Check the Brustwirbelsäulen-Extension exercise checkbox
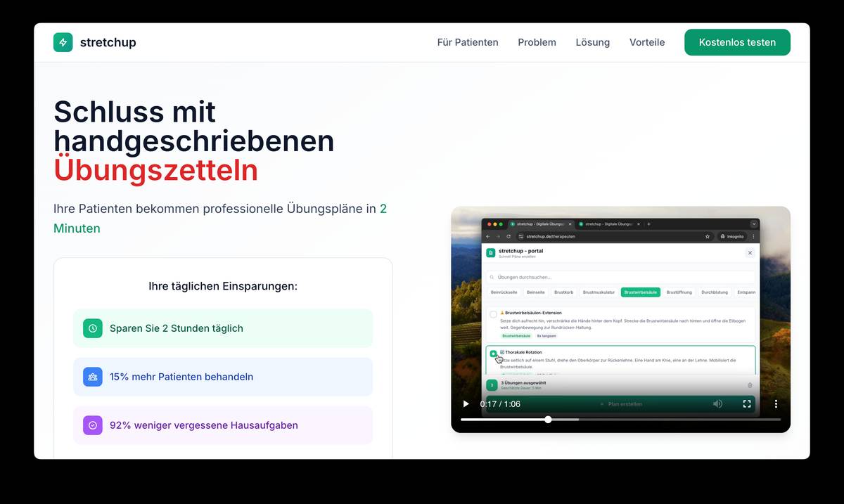 [493, 314]
